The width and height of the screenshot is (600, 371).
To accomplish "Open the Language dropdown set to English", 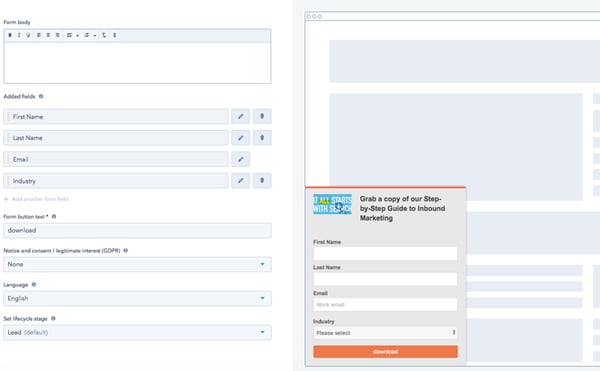I will click(x=137, y=298).
